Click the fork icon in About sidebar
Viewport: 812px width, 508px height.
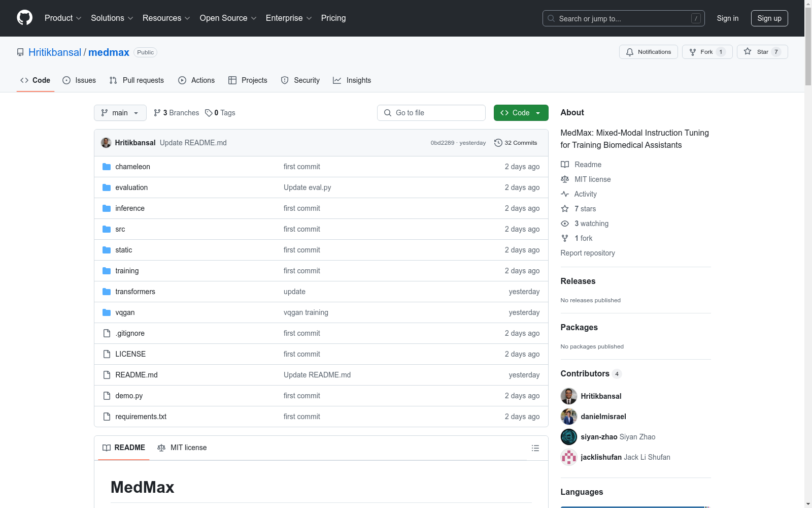[565, 238]
